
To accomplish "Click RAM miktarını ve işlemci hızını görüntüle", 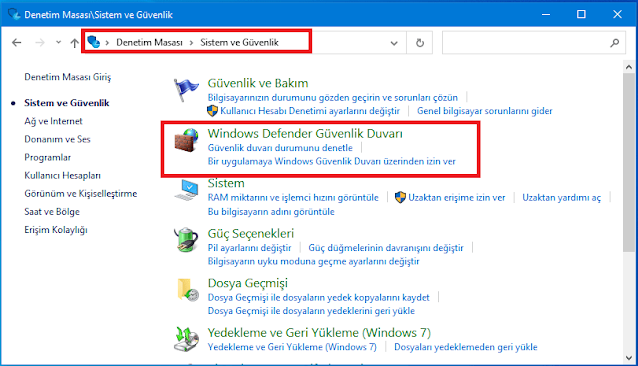I will click(293, 198).
